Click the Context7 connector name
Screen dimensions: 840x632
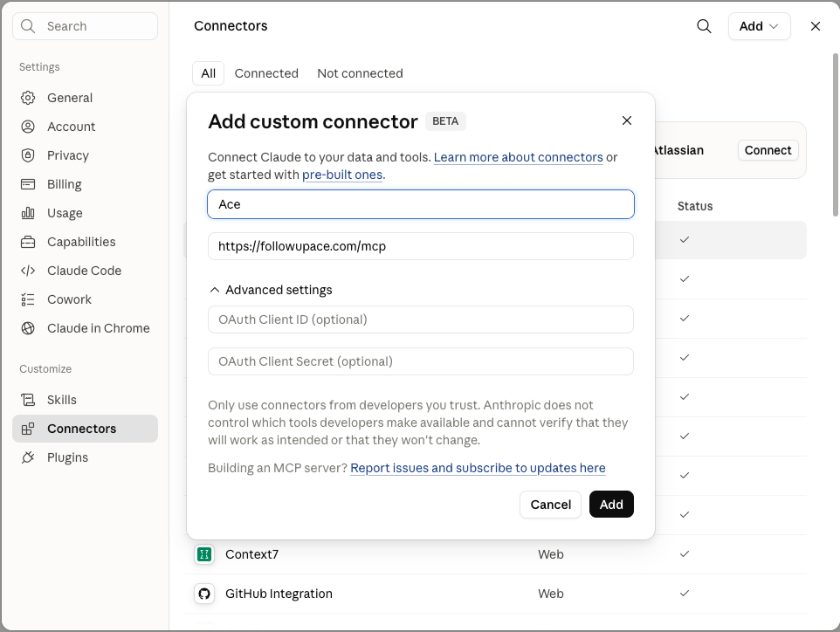251,554
